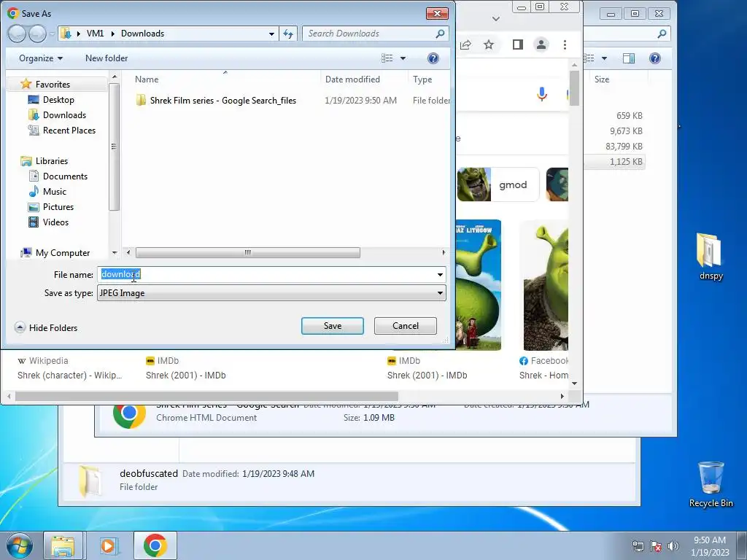Open Facebook Shrek result link

click(x=543, y=376)
